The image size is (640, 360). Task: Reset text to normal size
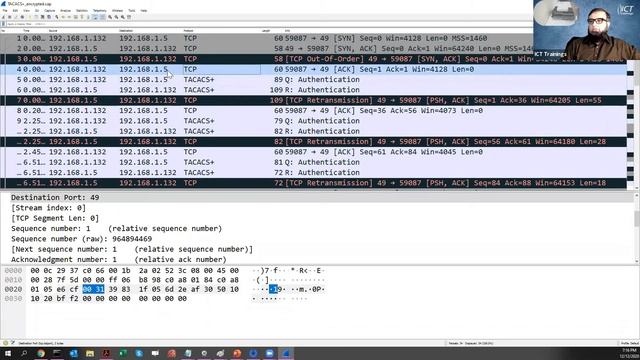(x=123, y=17)
